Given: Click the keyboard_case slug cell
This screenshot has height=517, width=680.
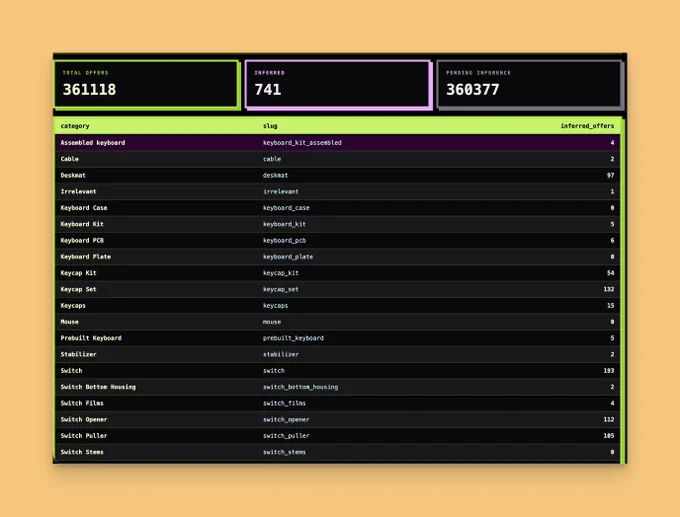Looking at the screenshot, I should click(x=286, y=208).
